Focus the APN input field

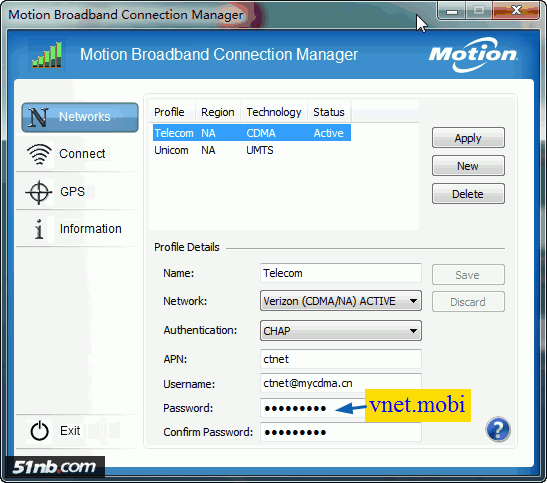[x=340, y=359]
